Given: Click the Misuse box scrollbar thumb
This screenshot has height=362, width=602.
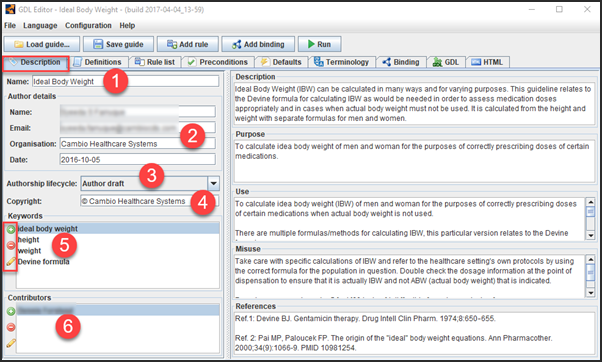Looking at the screenshot, I should pyautogui.click(x=590, y=272).
